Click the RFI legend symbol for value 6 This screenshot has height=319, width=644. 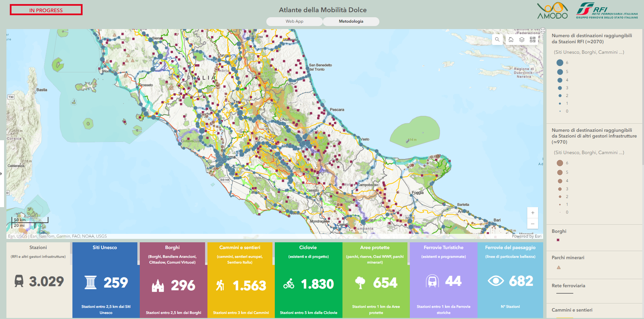560,63
